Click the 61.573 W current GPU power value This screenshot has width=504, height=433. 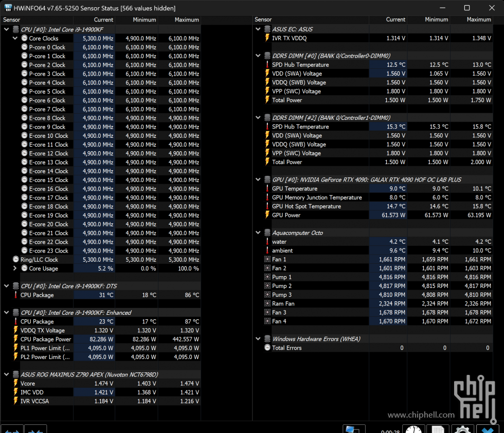point(393,215)
